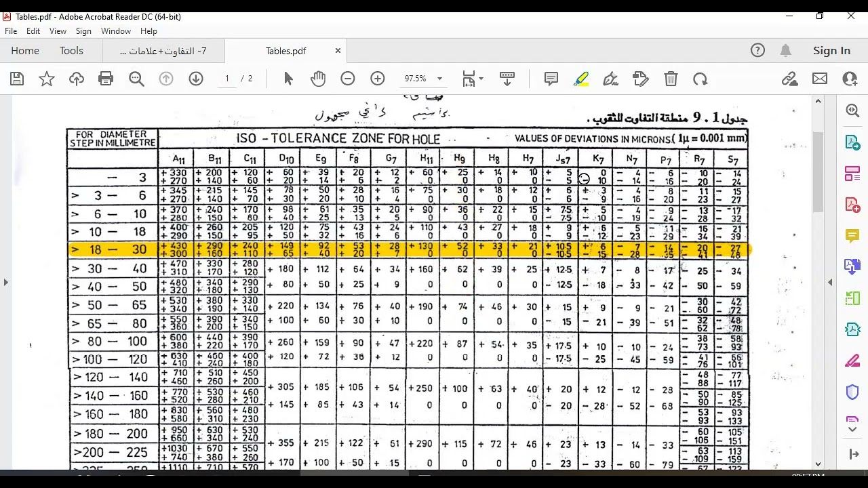Switch to the Tools tab
868x488 pixels.
(71, 51)
